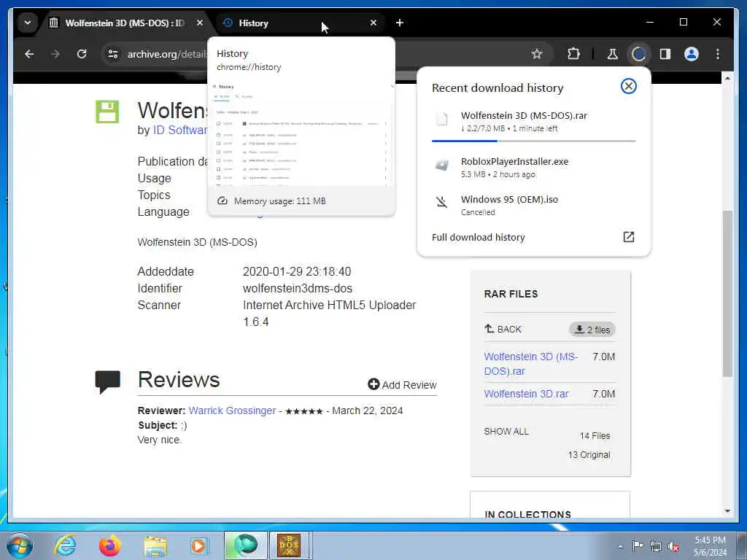Launch Internet Explorer from the taskbar
The image size is (747, 560).
point(65,545)
